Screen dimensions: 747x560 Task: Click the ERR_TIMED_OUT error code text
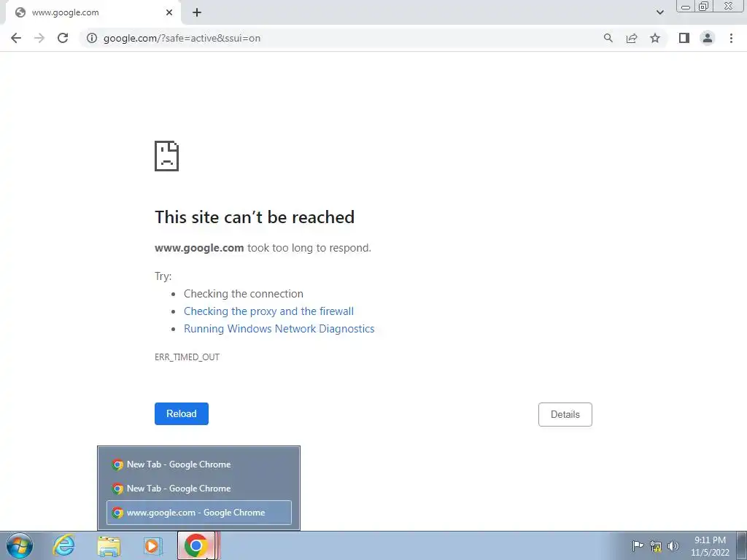187,357
